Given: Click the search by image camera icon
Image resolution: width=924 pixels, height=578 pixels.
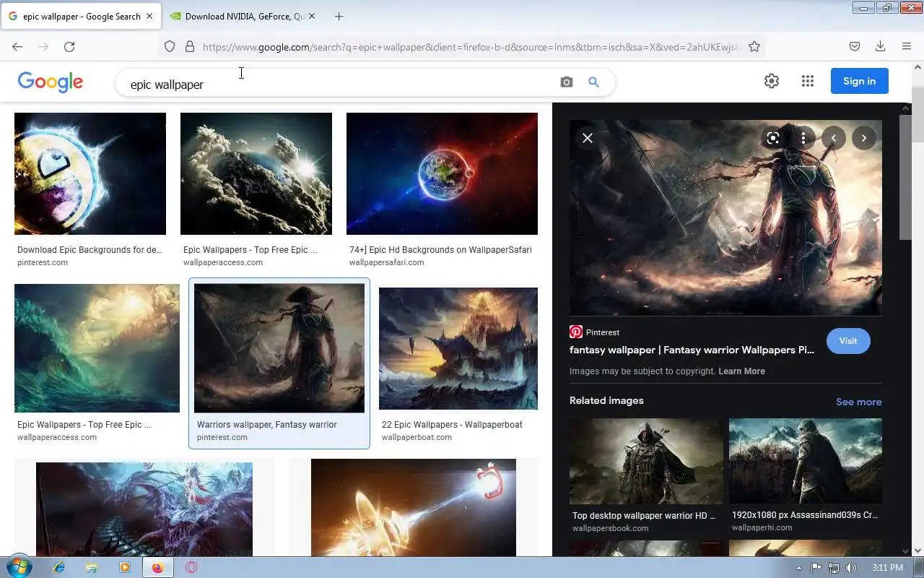Looking at the screenshot, I should coord(567,82).
